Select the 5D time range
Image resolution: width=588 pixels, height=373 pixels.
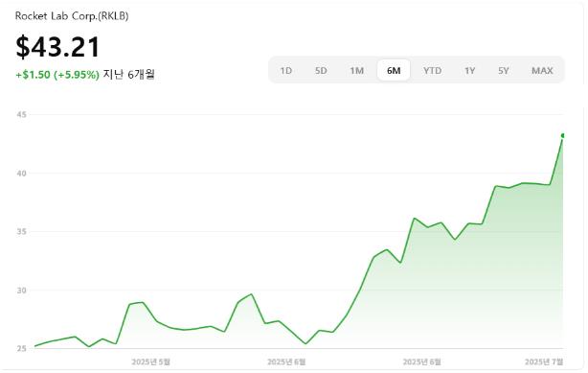pyautogui.click(x=321, y=71)
